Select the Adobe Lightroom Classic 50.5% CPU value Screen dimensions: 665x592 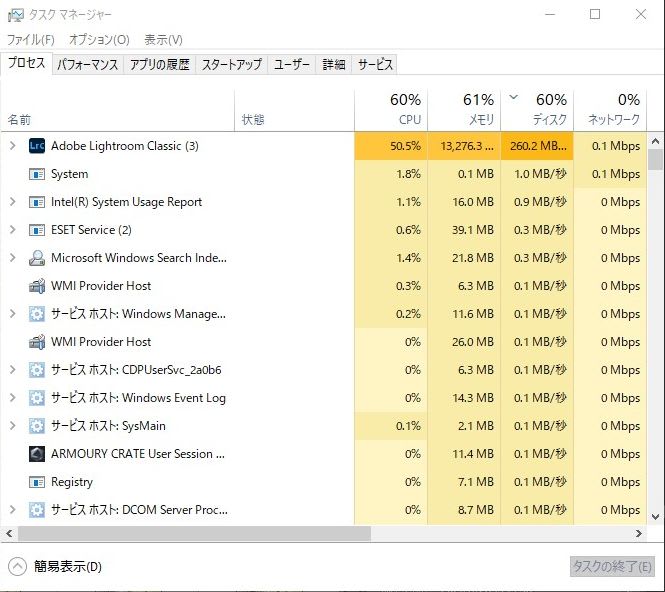[405, 146]
